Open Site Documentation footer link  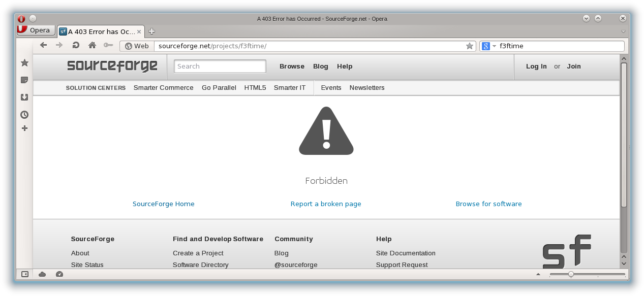tap(406, 253)
